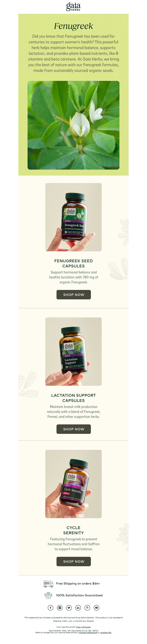Image resolution: width=147 pixels, height=644 pixels.
Task: Shop now for Lactation Support Capsules
Action: [73, 429]
